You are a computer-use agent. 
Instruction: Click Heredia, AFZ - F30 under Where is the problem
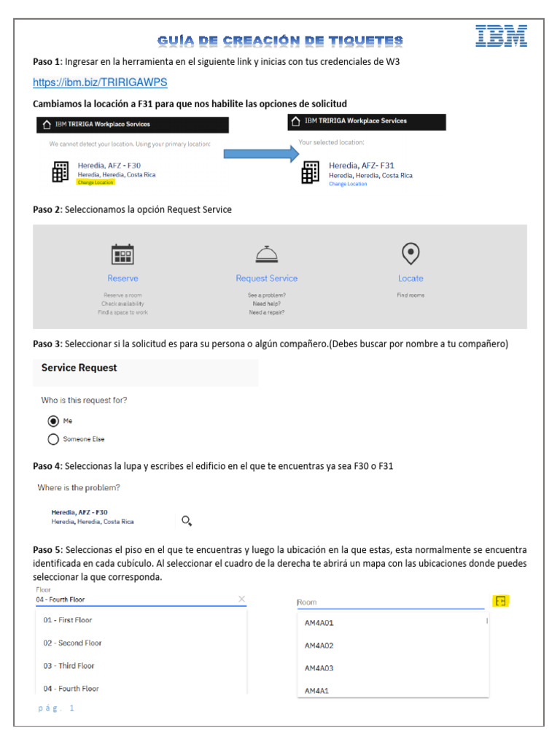pyautogui.click(x=79, y=512)
